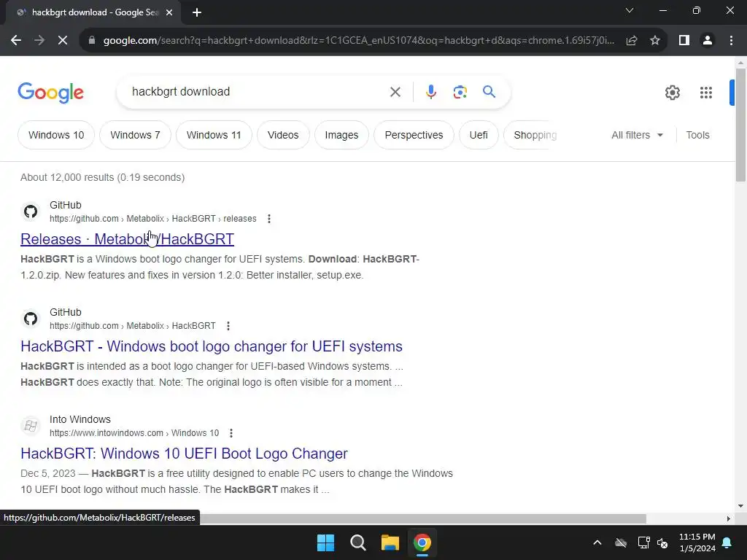Open Chrome profile icon
This screenshot has width=747, height=560.
(x=708, y=41)
